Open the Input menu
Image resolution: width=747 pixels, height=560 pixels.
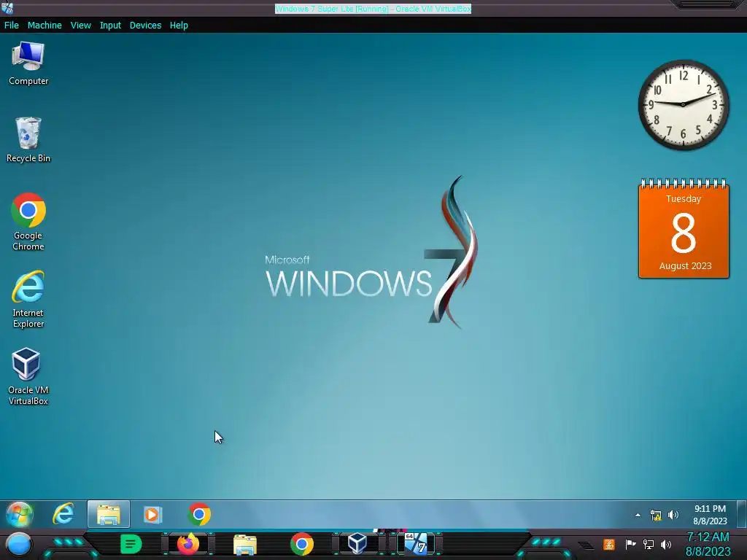point(110,26)
